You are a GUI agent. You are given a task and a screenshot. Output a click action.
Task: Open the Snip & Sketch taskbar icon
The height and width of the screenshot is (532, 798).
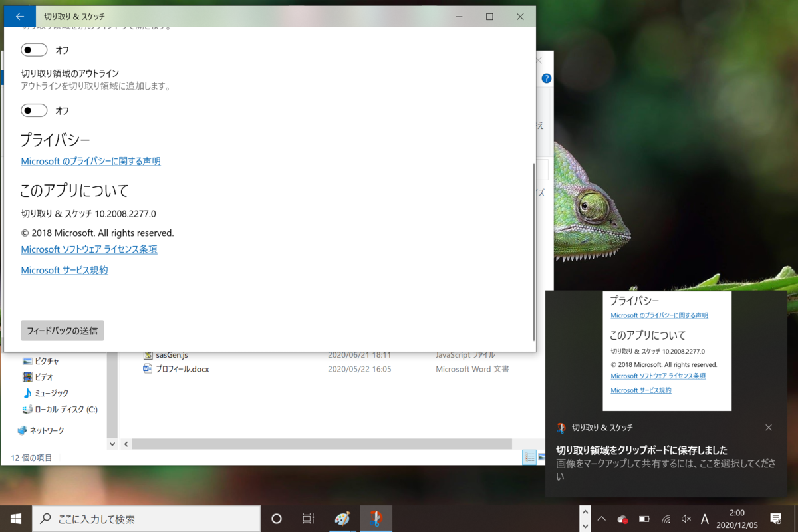coord(376,519)
